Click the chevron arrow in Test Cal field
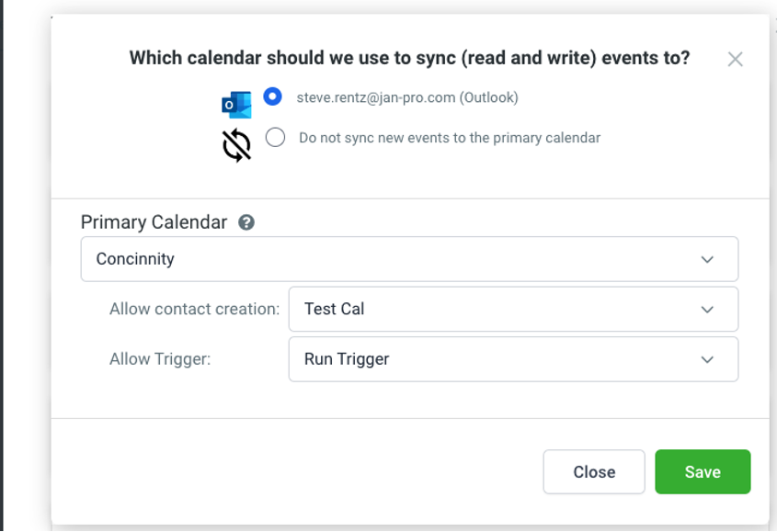The height and width of the screenshot is (532, 777). click(x=707, y=310)
